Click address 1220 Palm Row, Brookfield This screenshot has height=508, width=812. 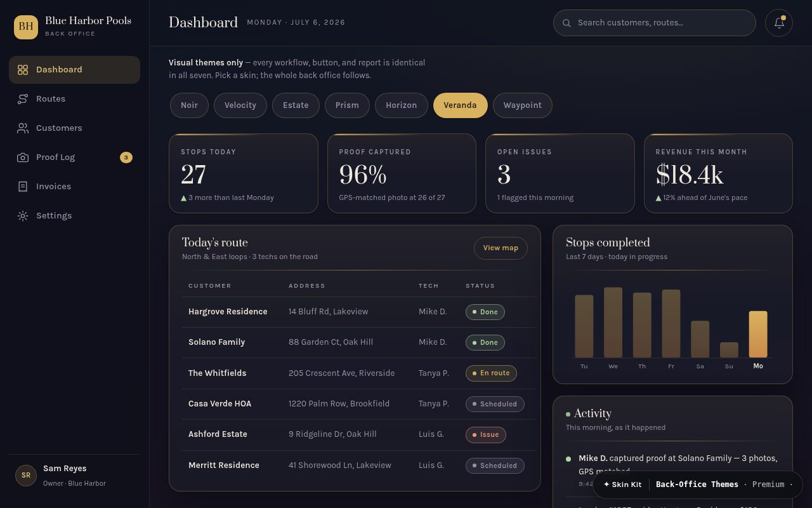point(339,404)
